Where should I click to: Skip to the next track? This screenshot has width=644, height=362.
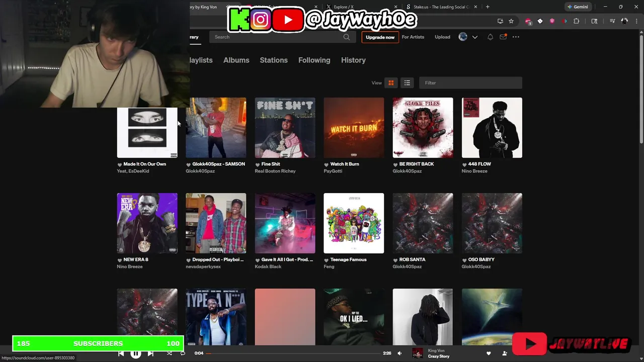click(150, 353)
